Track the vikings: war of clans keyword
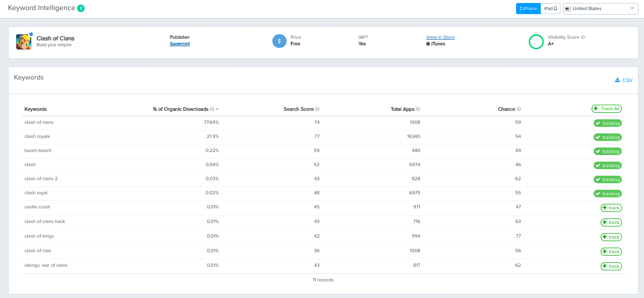Screen dimensions: 644x298 pos(611,266)
